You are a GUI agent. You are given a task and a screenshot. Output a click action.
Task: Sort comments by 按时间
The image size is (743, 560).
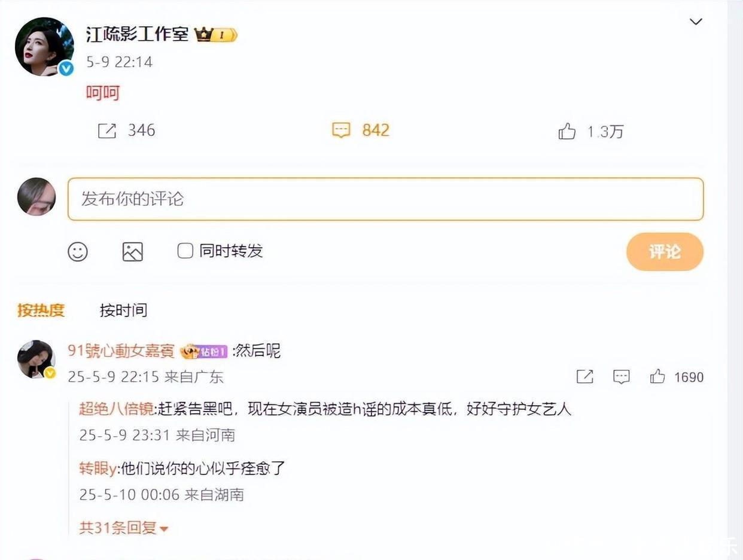pyautogui.click(x=123, y=310)
